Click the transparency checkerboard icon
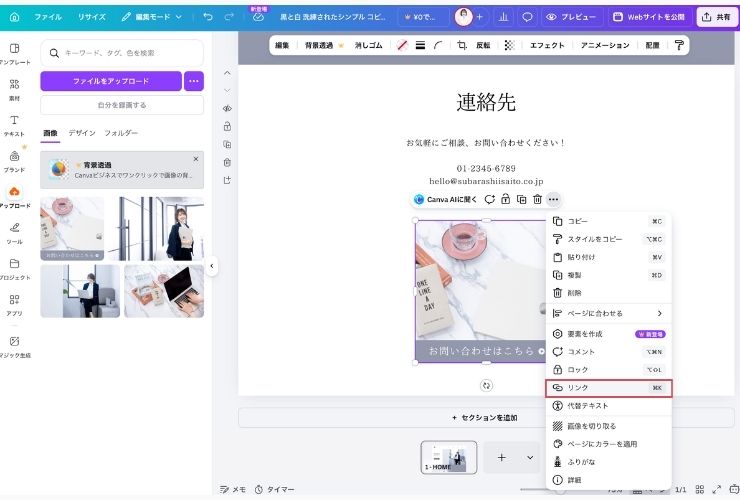Screen dimensions: 740x500 point(509,46)
